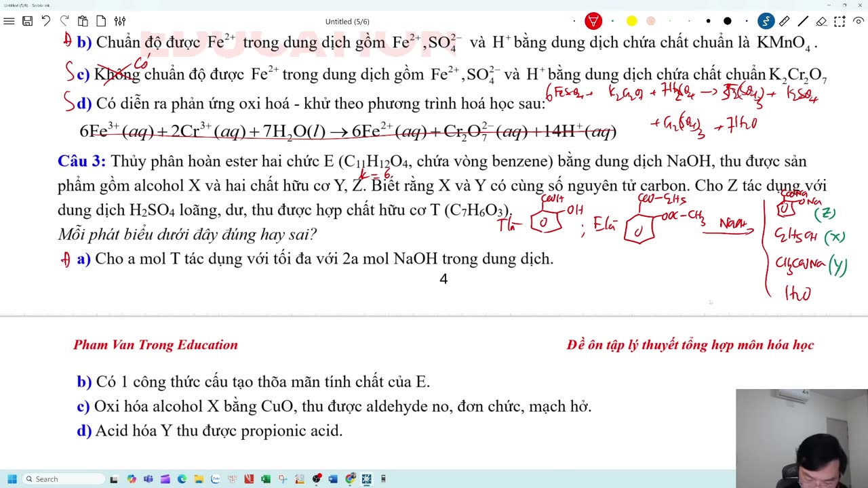Click page number 4
The height and width of the screenshot is (488, 868).
[x=443, y=279]
